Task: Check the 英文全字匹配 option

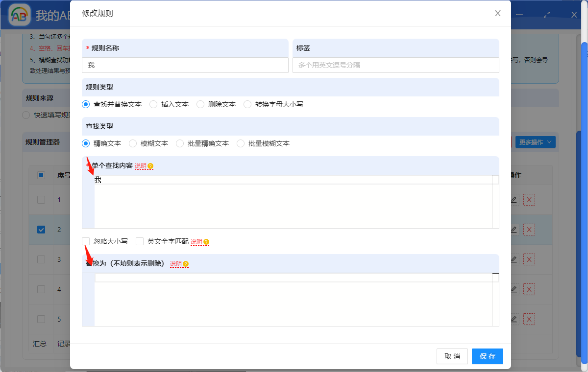Action: click(x=140, y=241)
